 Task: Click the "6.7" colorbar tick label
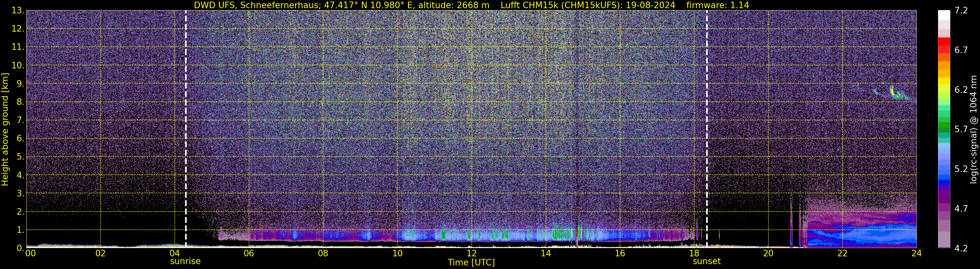[x=961, y=50]
